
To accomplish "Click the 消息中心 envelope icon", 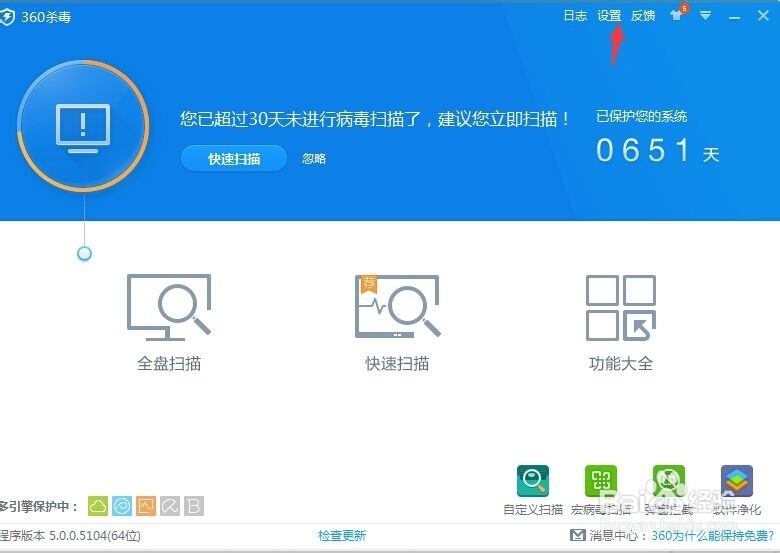I will (x=577, y=535).
